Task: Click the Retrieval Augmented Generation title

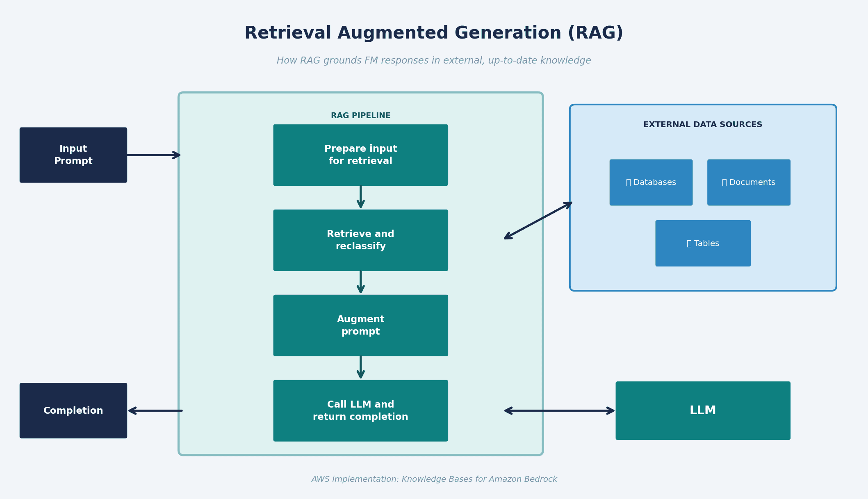Action: tap(434, 33)
